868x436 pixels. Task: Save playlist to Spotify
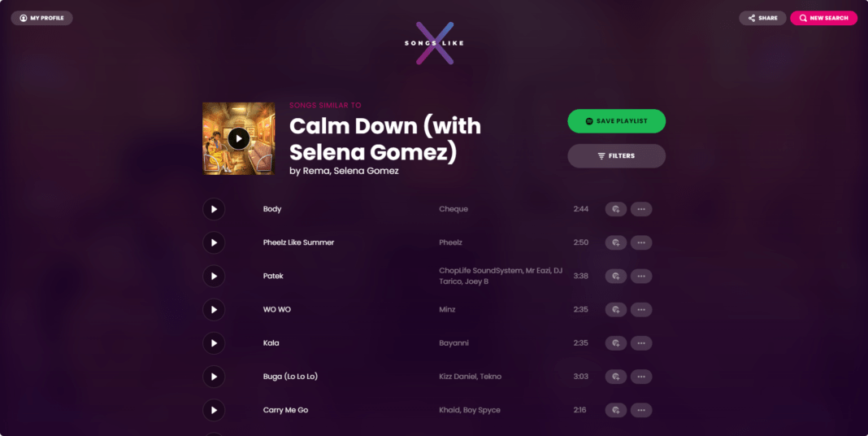[616, 120]
